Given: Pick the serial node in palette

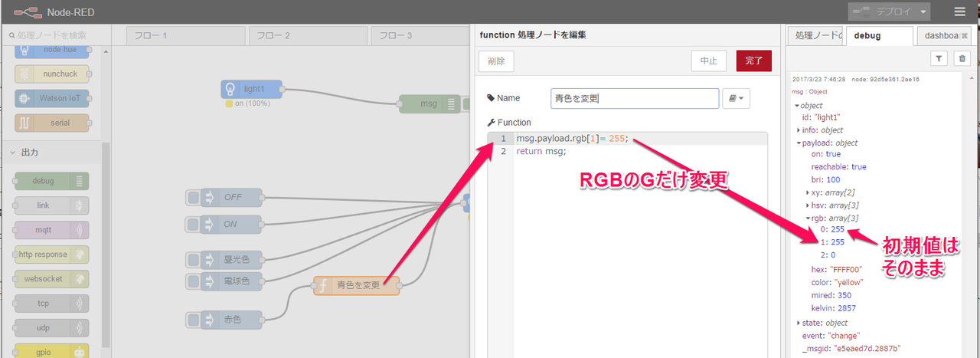Looking at the screenshot, I should tap(52, 123).
